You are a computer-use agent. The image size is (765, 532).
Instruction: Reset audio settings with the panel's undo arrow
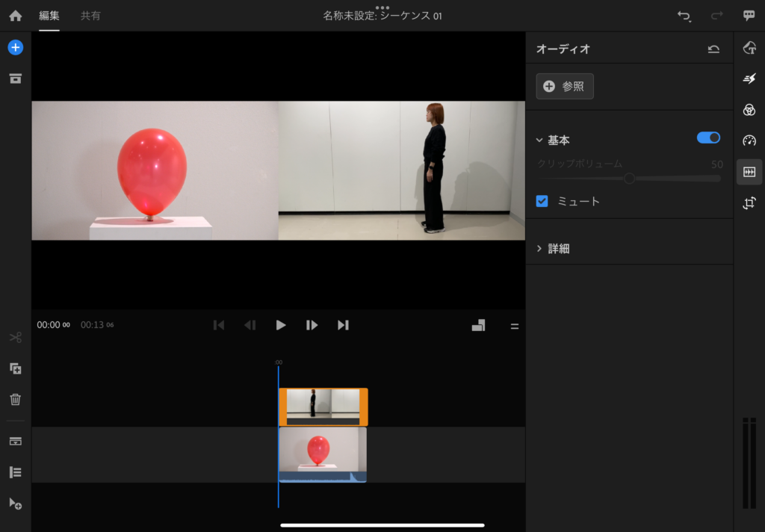click(713, 49)
